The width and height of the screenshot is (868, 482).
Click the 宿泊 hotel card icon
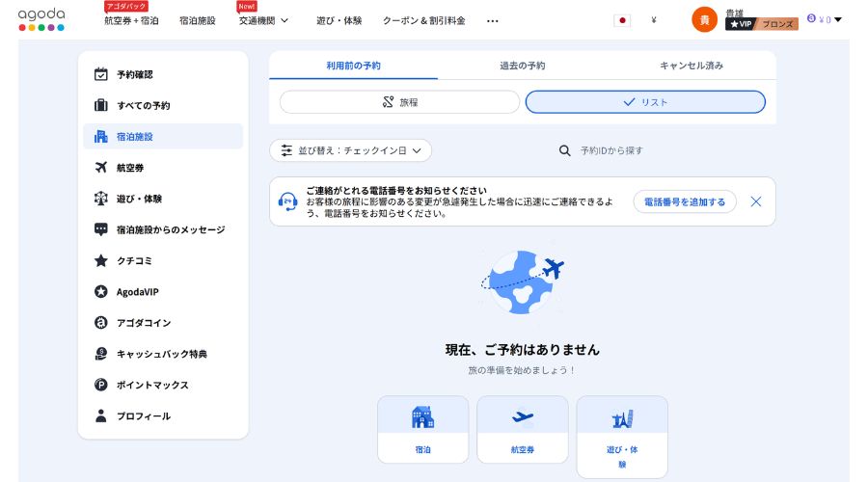(x=423, y=416)
